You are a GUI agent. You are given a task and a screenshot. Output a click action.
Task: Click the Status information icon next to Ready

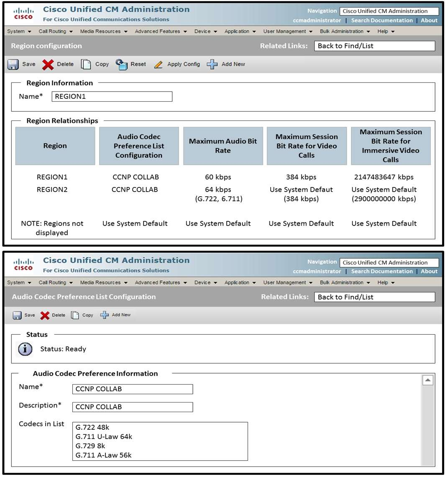pyautogui.click(x=25, y=349)
